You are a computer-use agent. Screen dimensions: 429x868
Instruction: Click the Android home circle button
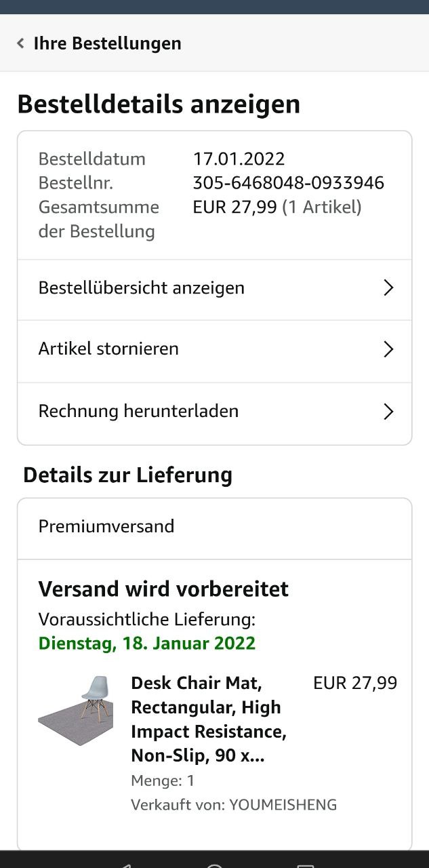214,865
